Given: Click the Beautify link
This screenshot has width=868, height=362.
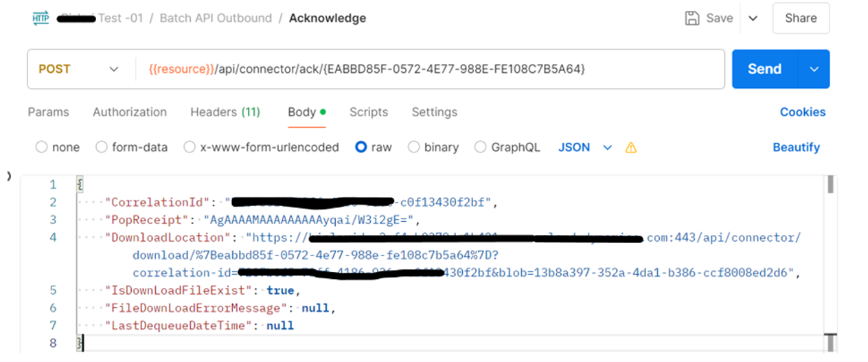Looking at the screenshot, I should tap(797, 147).
